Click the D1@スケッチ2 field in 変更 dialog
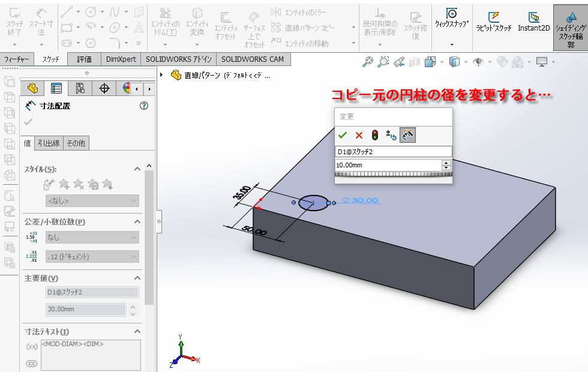This screenshot has width=588, height=372. tap(394, 151)
